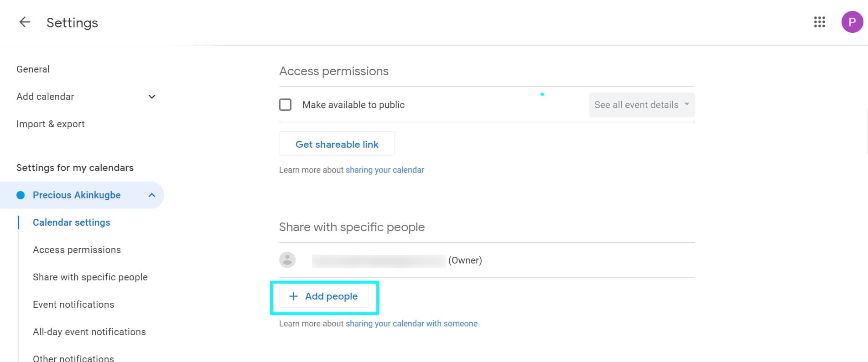Click the Get shareable link button
Image resolution: width=868 pixels, height=362 pixels.
[x=337, y=144]
